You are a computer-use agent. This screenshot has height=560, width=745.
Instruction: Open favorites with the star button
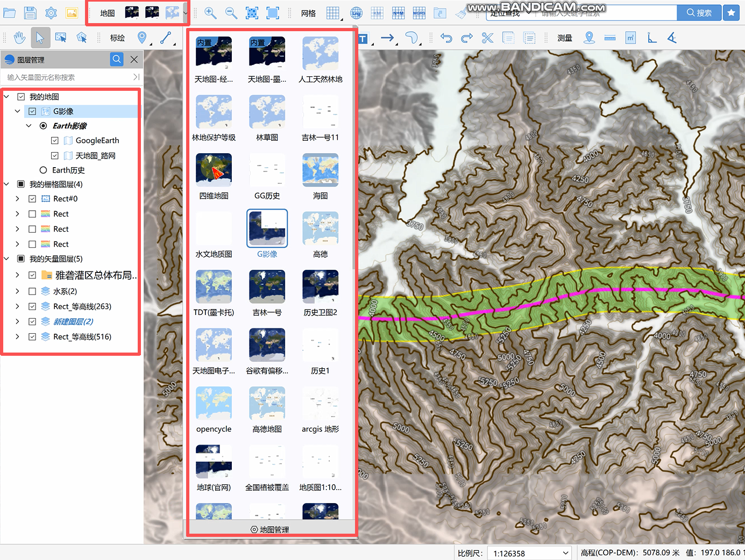(x=732, y=13)
